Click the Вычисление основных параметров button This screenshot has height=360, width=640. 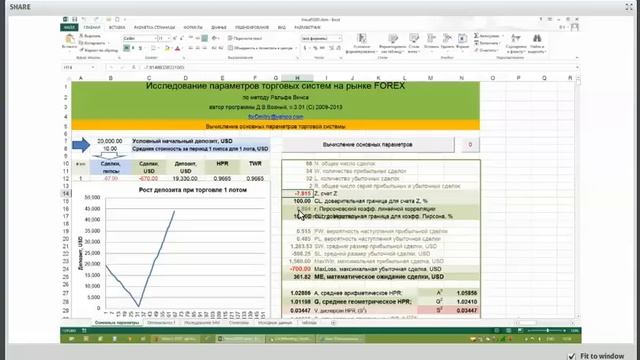pos(367,144)
